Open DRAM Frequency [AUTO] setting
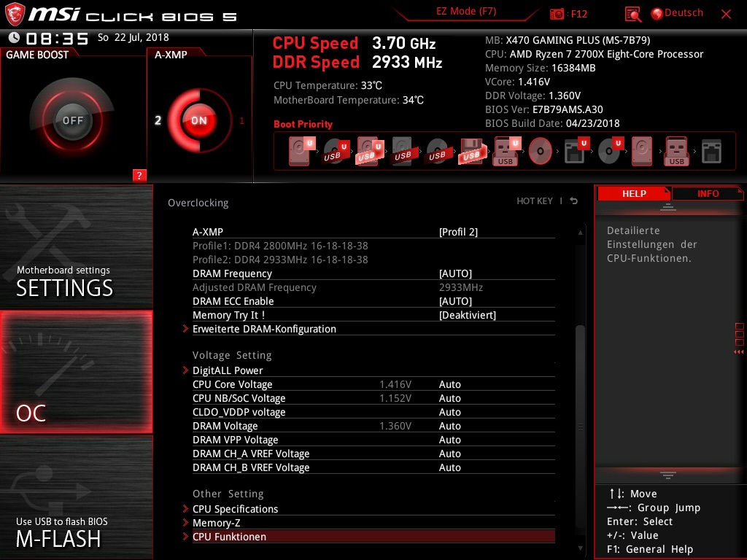 tap(455, 273)
